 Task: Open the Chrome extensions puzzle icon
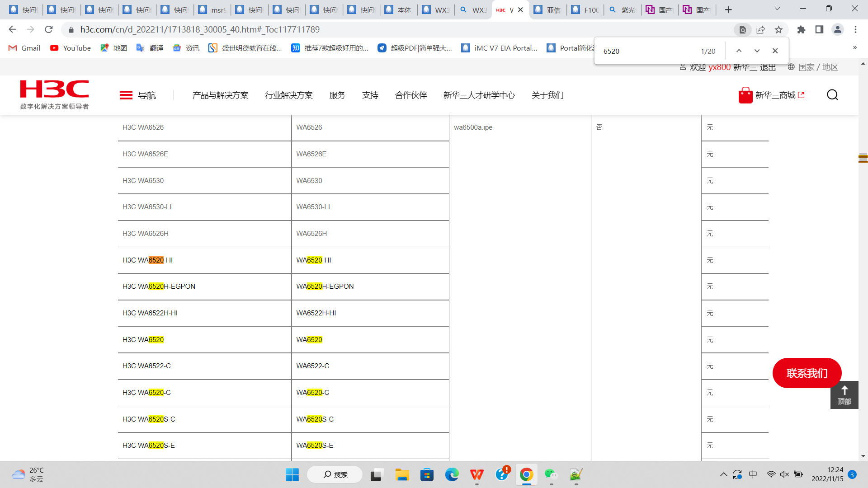click(801, 29)
